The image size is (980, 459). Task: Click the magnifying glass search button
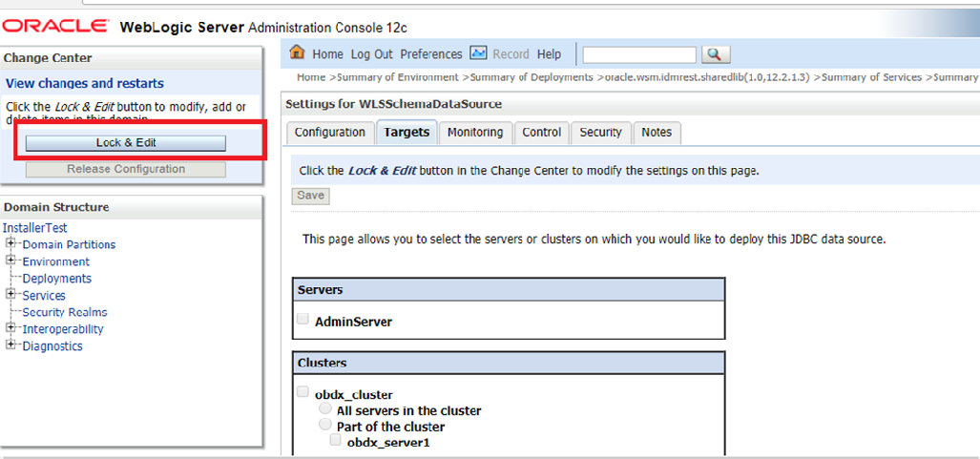tap(716, 54)
